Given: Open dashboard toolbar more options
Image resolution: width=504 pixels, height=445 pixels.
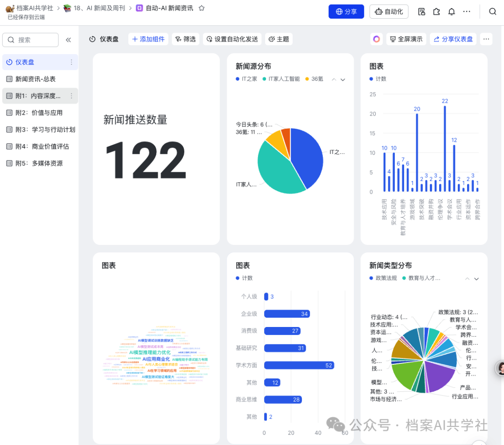Looking at the screenshot, I should (486, 39).
